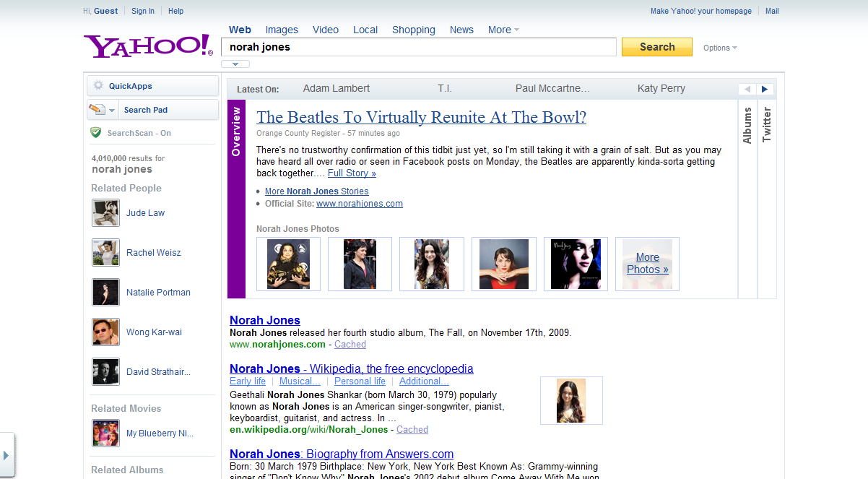Open second Norah Jones photo in dark jacket
This screenshot has height=479, width=868.
360,264
